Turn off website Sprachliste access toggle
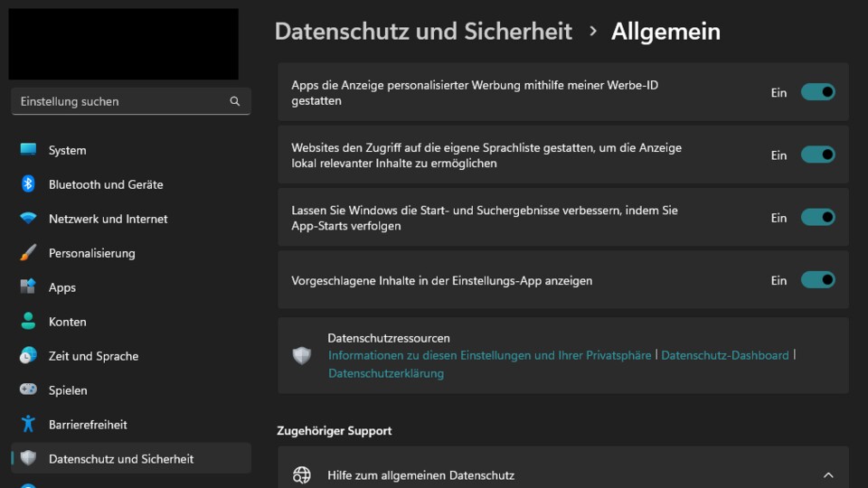The height and width of the screenshot is (488, 868). [x=817, y=155]
